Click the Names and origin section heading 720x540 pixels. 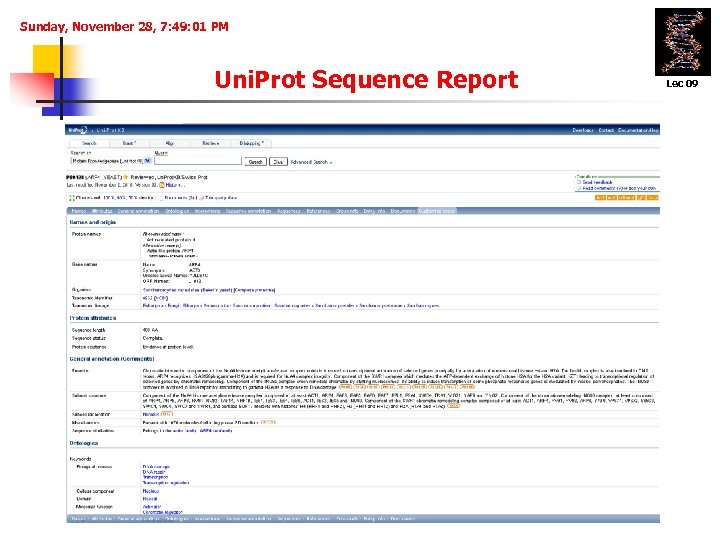93,222
